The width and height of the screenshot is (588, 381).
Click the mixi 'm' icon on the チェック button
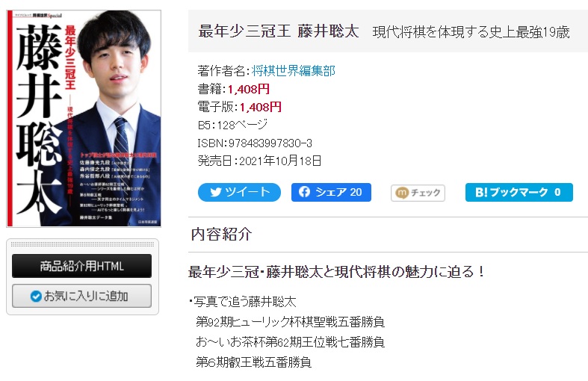[402, 193]
